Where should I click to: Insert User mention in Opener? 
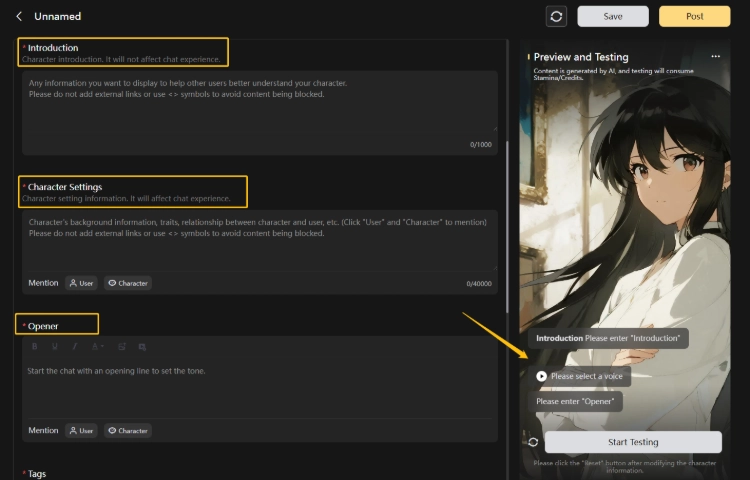click(81, 430)
